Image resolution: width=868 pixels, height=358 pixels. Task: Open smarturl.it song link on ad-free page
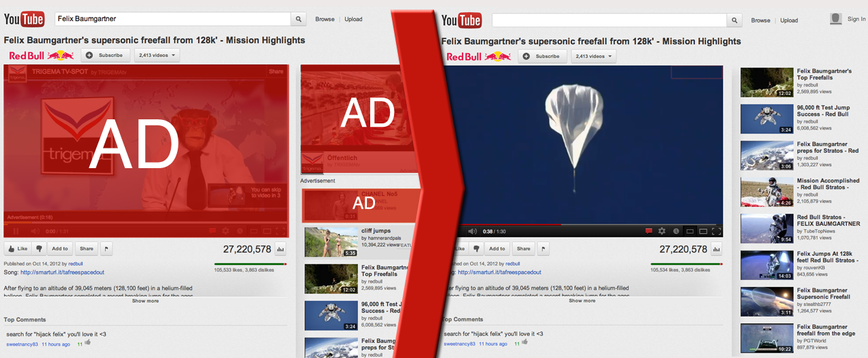(x=499, y=272)
